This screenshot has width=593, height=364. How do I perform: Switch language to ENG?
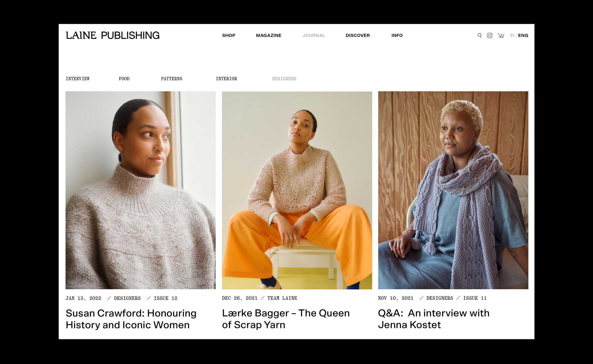point(523,36)
